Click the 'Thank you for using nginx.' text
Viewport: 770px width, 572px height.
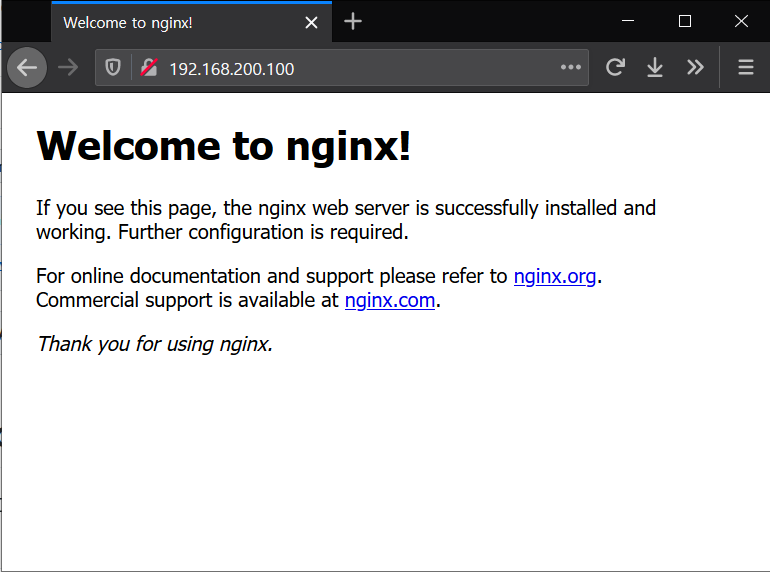pyautogui.click(x=155, y=344)
